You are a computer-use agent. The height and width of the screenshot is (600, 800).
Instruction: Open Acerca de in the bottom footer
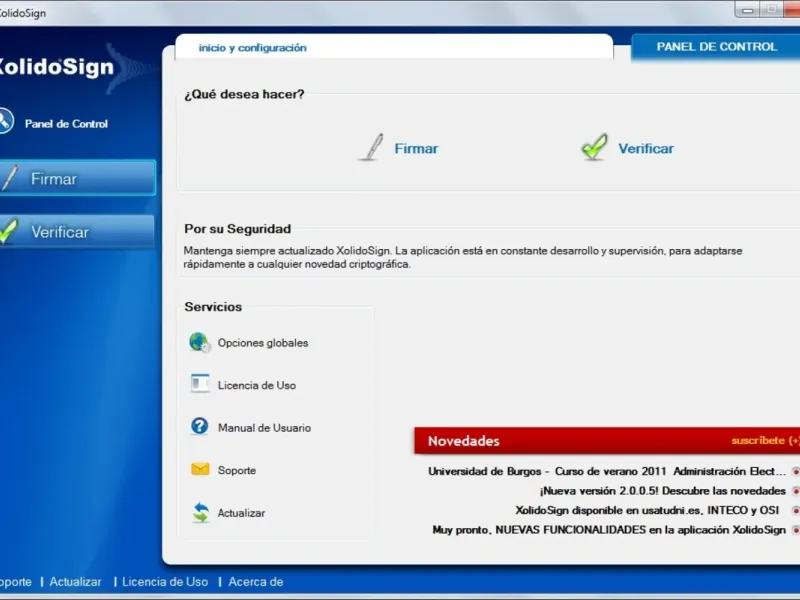pos(256,582)
